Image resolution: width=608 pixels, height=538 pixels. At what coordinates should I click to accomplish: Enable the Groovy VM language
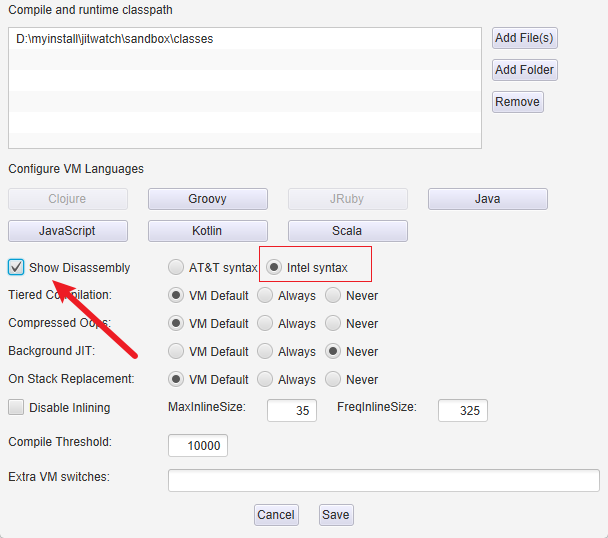pyautogui.click(x=207, y=199)
